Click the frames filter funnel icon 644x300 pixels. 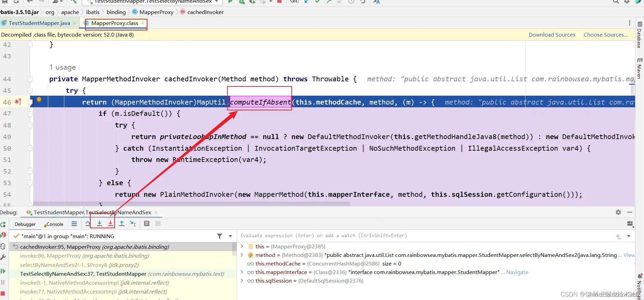220,236
